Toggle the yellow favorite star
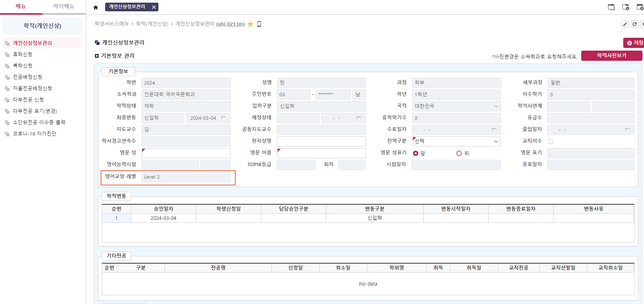 250,24
